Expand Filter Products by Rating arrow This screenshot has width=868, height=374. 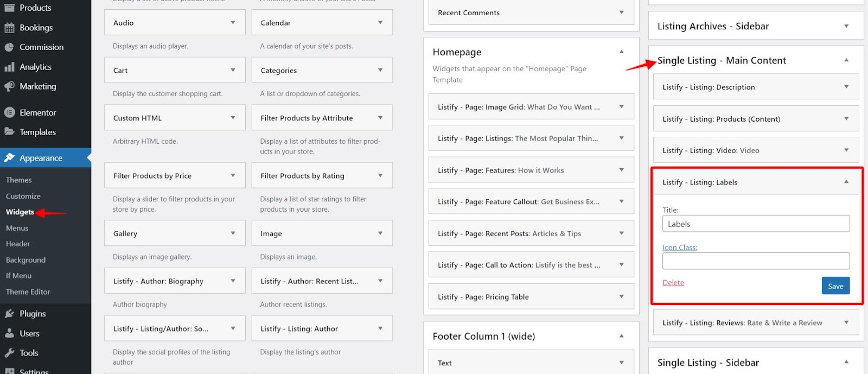point(380,175)
